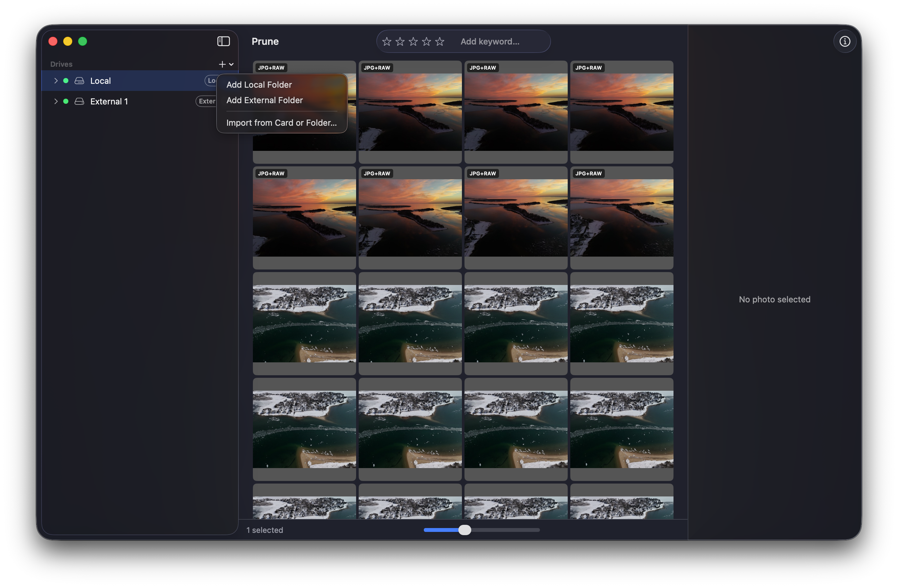Close the Prune window
This screenshot has height=588, width=898.
point(53,41)
